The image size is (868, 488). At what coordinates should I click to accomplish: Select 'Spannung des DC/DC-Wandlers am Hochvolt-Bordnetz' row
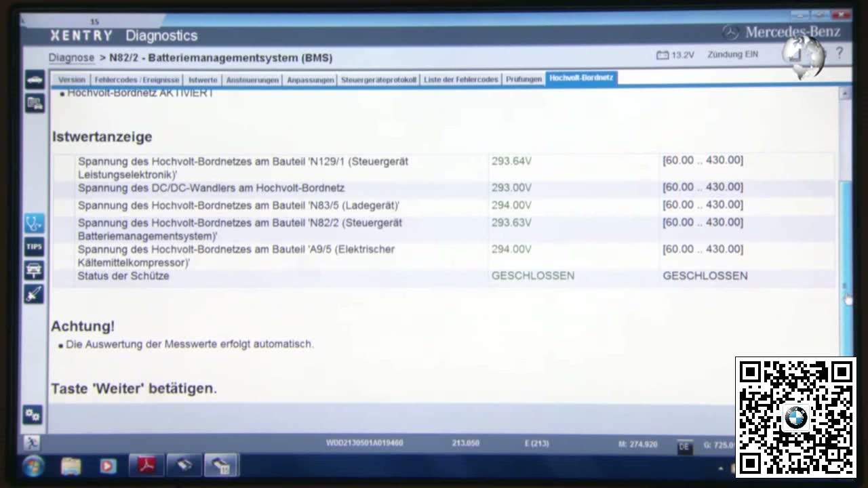point(211,188)
